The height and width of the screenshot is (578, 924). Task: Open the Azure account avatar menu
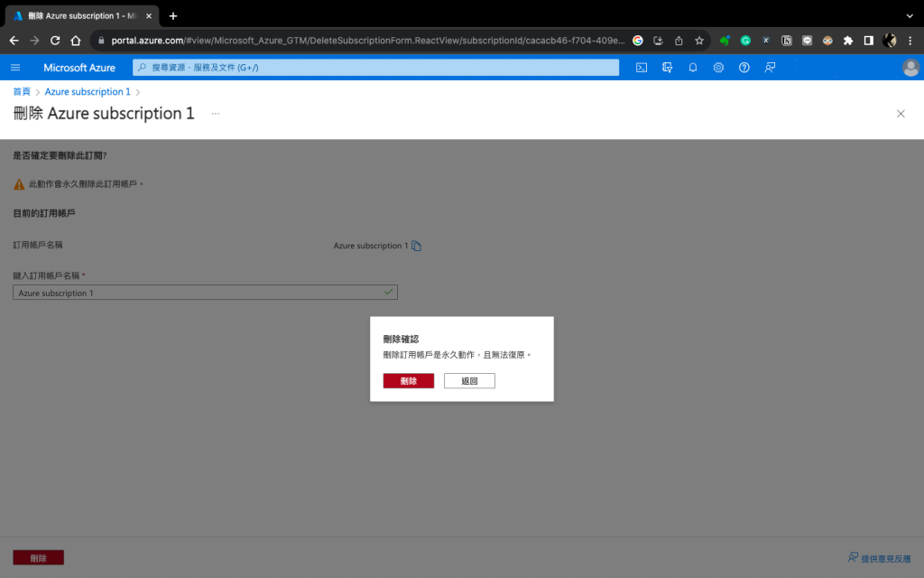point(910,68)
